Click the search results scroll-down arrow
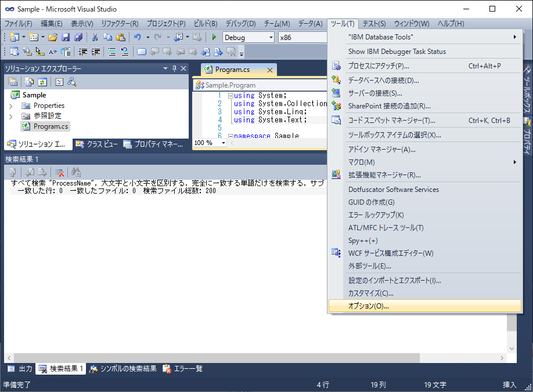The width and height of the screenshot is (533, 392). pos(512,349)
